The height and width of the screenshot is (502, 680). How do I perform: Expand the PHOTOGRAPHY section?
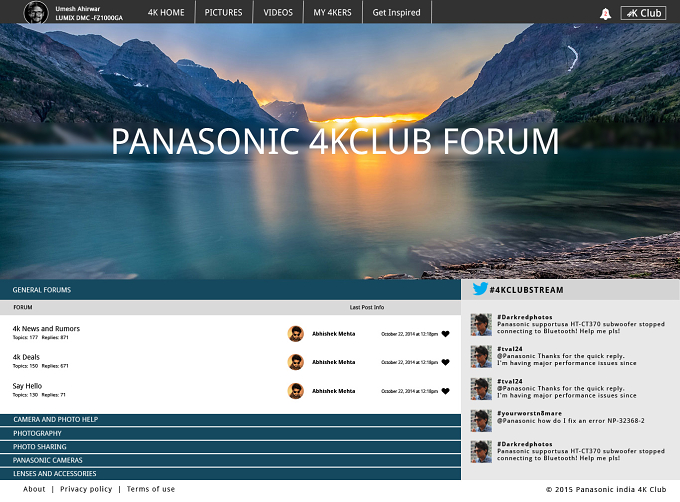point(230,434)
